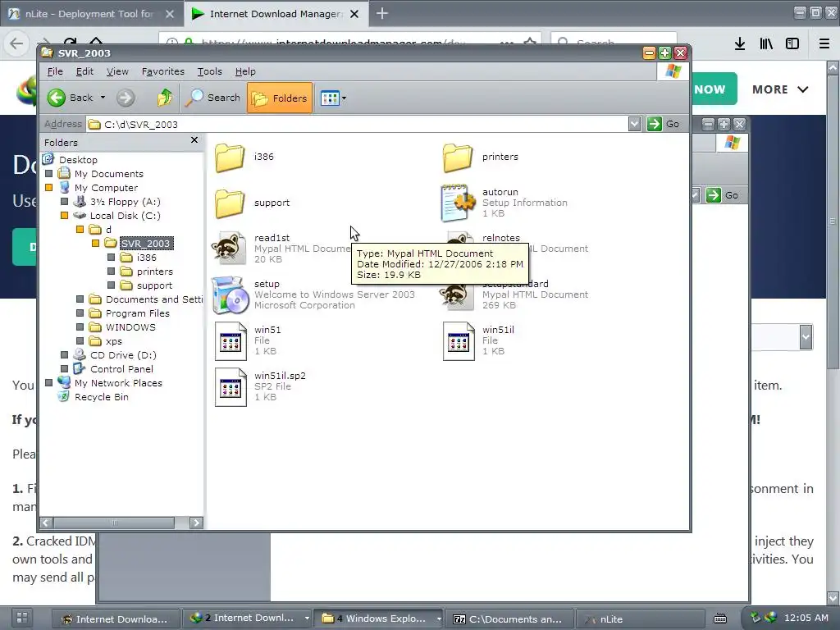The height and width of the screenshot is (630, 840).
Task: Expand My Documents tree node
Action: coord(48,174)
